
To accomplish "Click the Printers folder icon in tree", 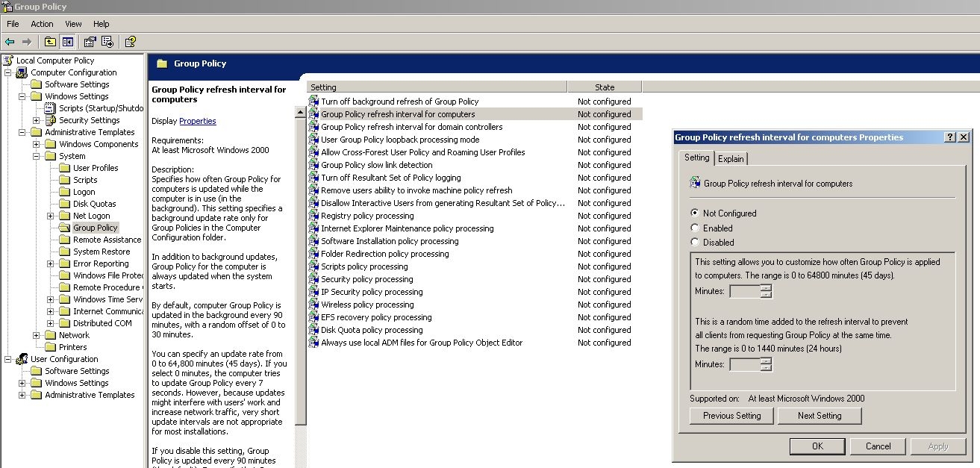I will tap(51, 347).
